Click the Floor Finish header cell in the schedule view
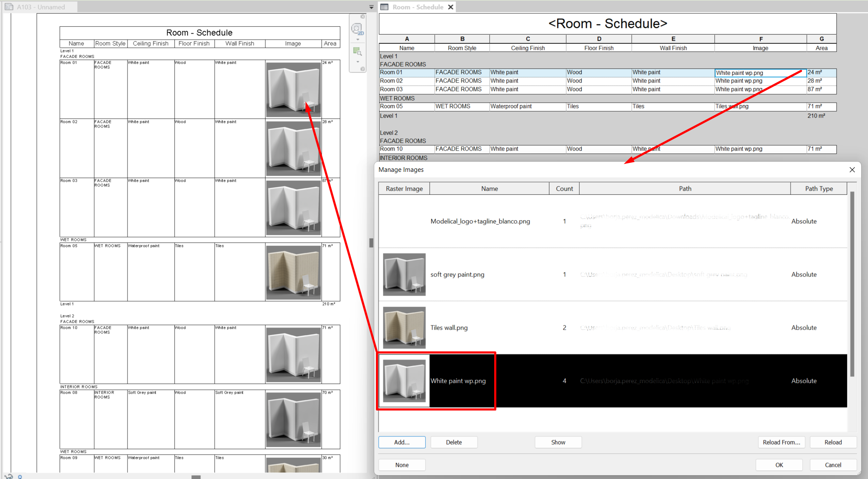Viewport: 868px width, 479px height. pos(599,48)
